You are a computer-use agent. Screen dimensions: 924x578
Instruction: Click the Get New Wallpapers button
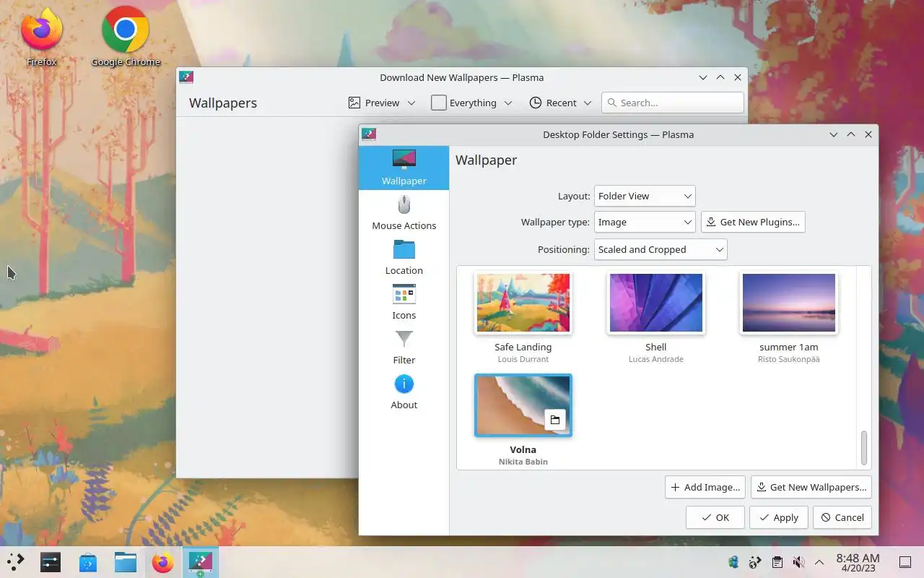coord(811,487)
